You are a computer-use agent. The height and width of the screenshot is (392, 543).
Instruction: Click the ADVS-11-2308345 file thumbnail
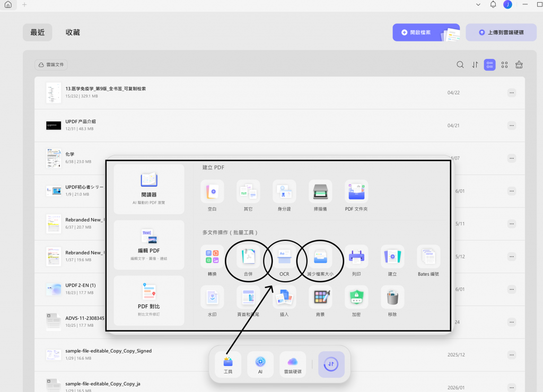(54, 322)
